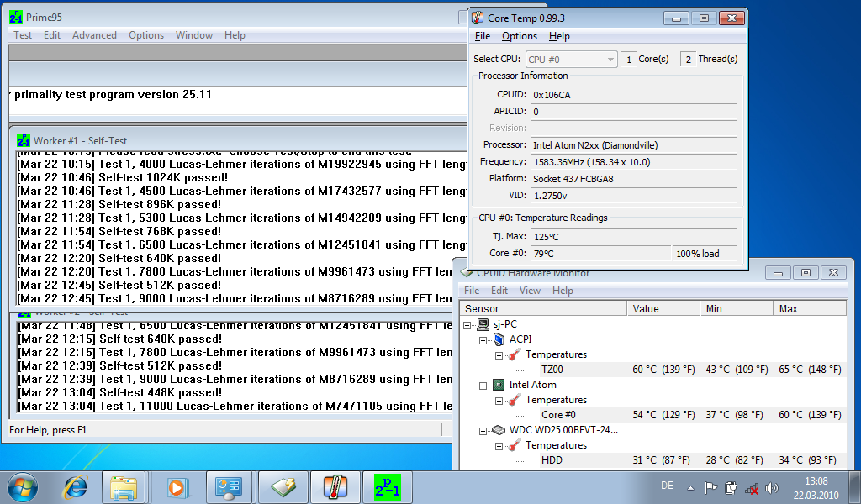
Task: Collapse the Temperatures node under Intel Atom
Action: point(499,401)
